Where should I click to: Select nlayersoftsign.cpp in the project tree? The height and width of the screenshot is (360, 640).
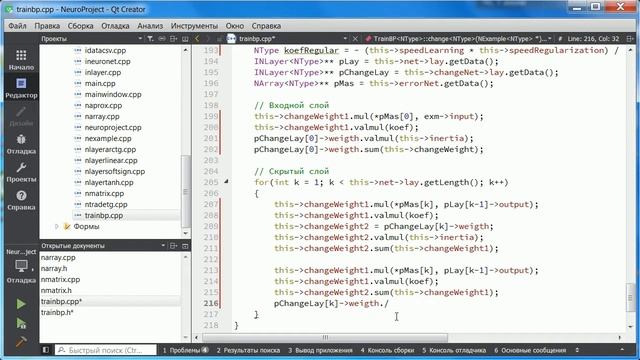pyautogui.click(x=115, y=171)
